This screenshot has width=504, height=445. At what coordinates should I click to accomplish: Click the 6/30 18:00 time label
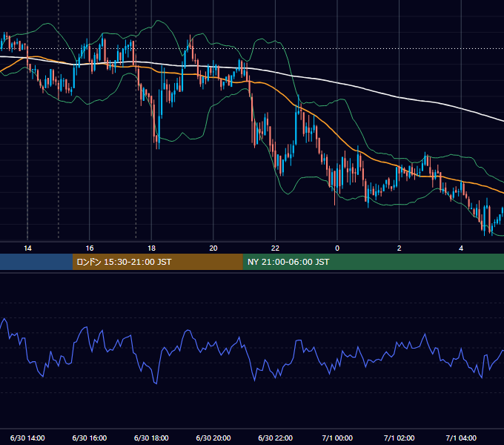pos(151,438)
